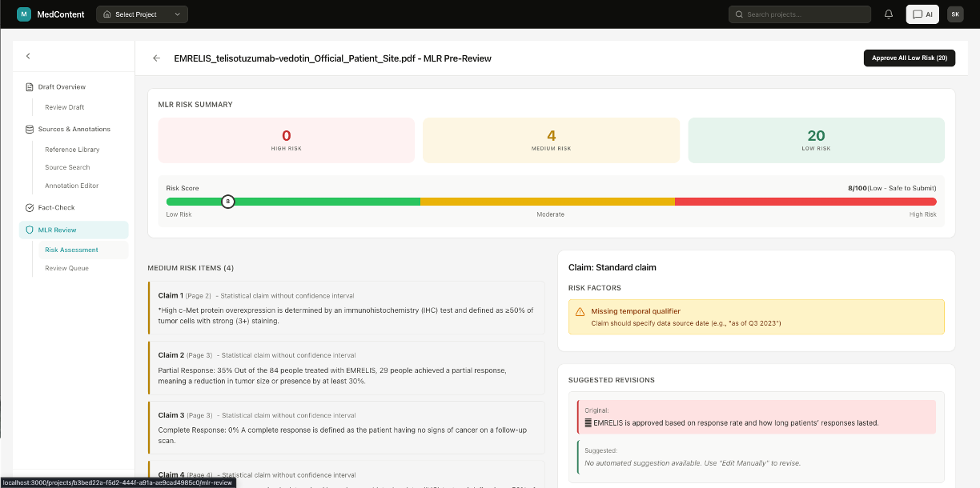The width and height of the screenshot is (980, 488).
Task: Approve All Low Risk items
Action: coord(909,58)
